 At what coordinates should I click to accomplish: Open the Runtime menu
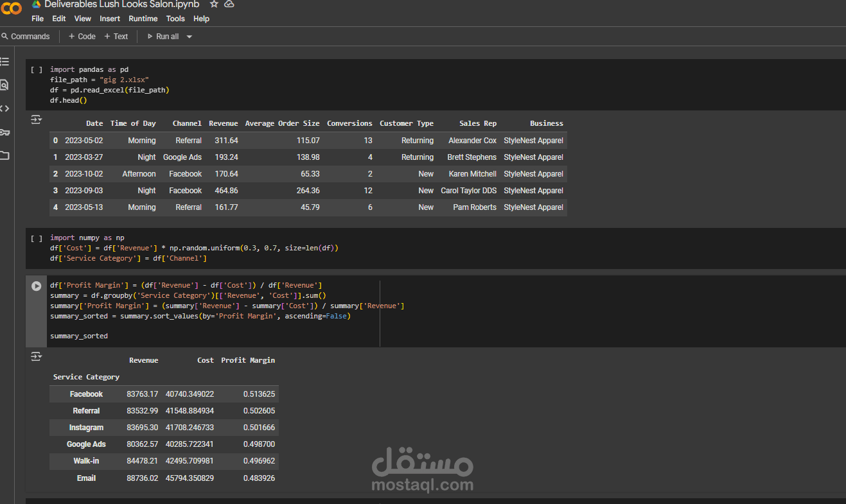tap(144, 19)
